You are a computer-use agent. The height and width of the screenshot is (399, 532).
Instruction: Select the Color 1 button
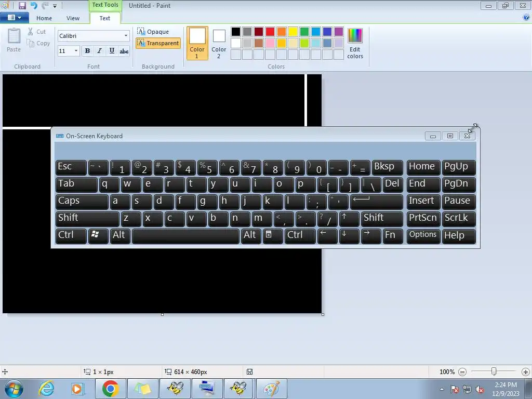click(197, 43)
